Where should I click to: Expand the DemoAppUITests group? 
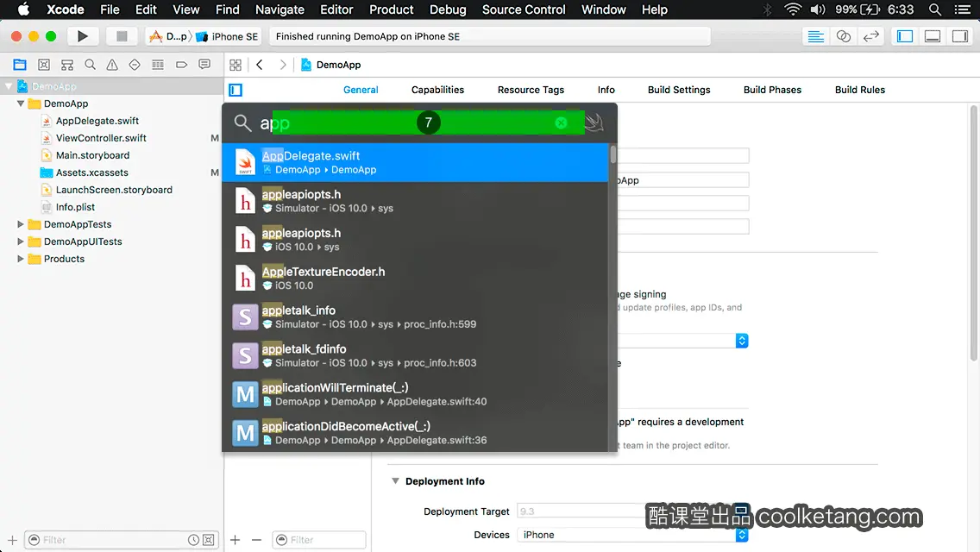[21, 241]
